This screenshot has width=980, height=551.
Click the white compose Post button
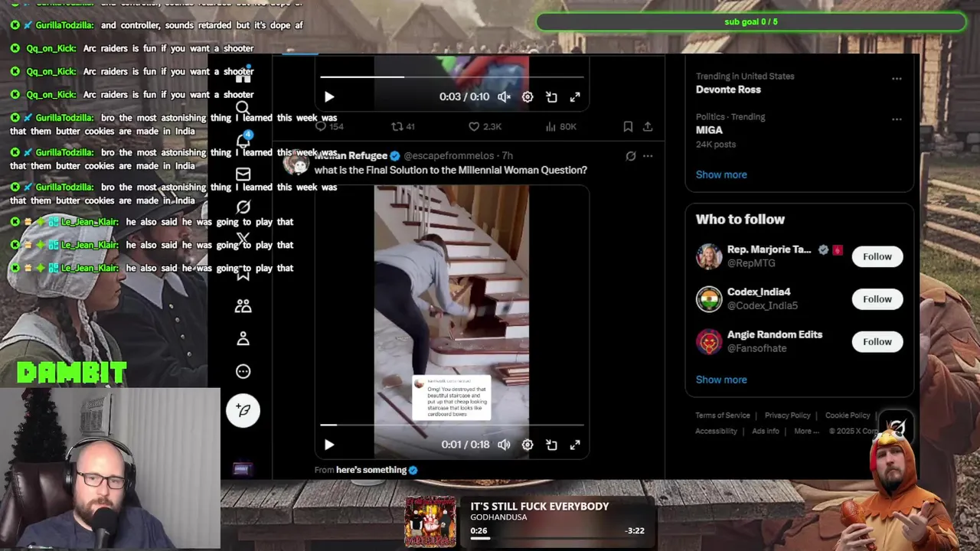[243, 410]
